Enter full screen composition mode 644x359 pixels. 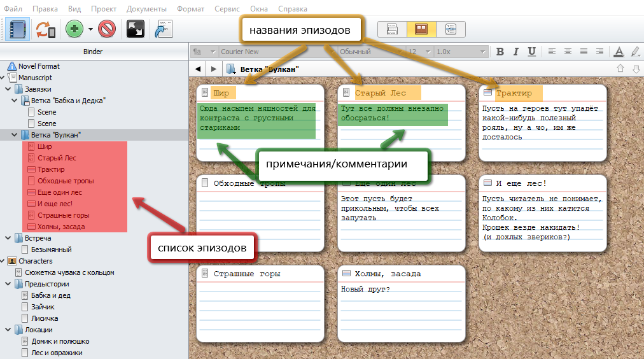pos(136,29)
